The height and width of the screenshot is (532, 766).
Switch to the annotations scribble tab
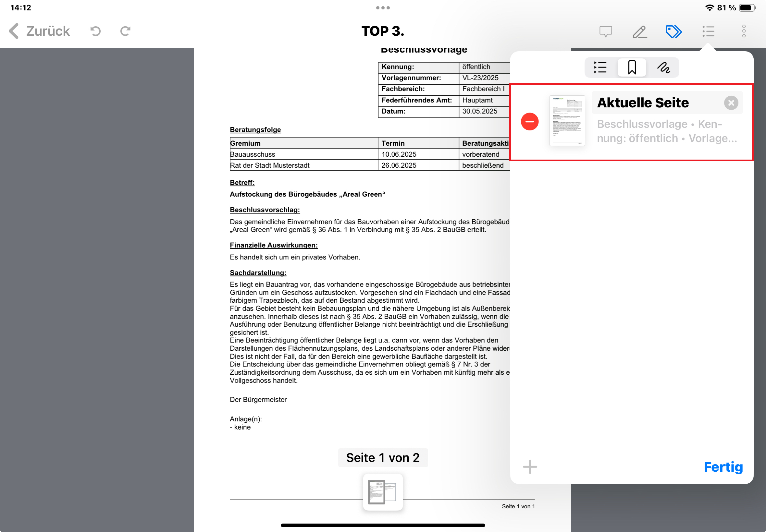[663, 67]
